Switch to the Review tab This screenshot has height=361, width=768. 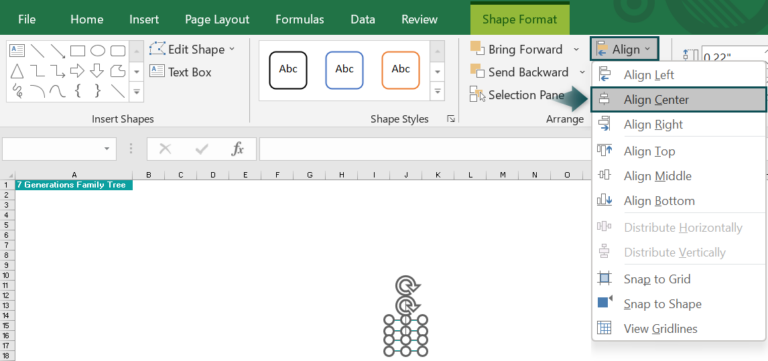point(419,20)
